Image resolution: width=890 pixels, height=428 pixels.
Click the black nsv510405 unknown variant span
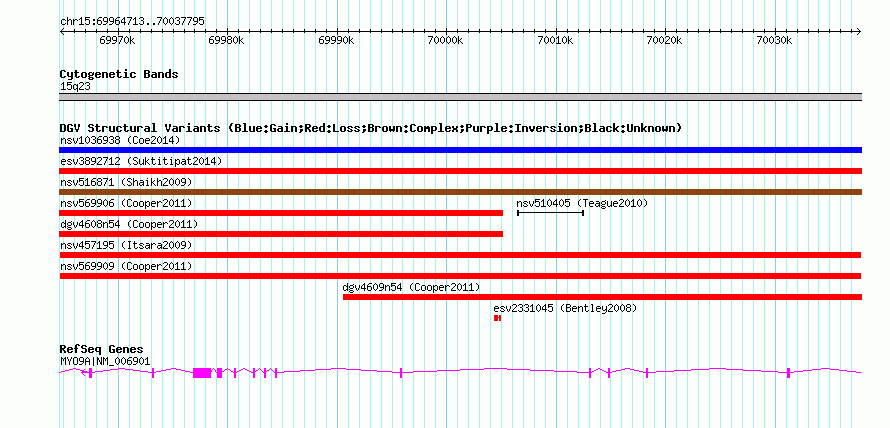(551, 213)
